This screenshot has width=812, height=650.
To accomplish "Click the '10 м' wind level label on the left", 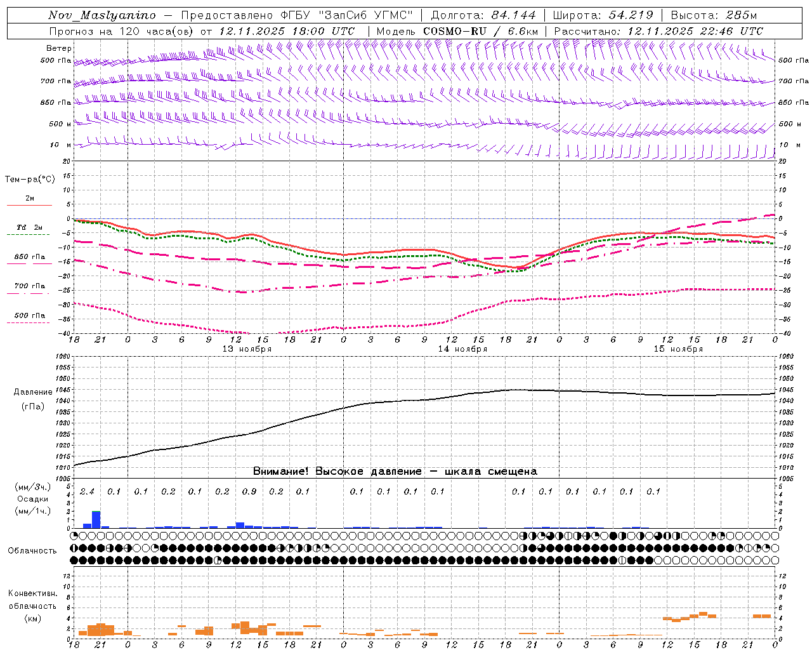I will tap(61, 145).
